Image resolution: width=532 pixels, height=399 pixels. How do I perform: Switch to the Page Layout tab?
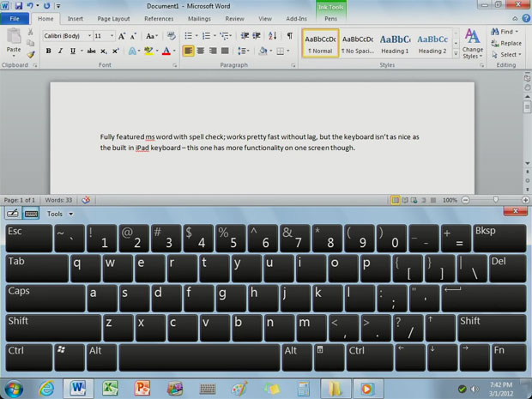click(x=113, y=19)
